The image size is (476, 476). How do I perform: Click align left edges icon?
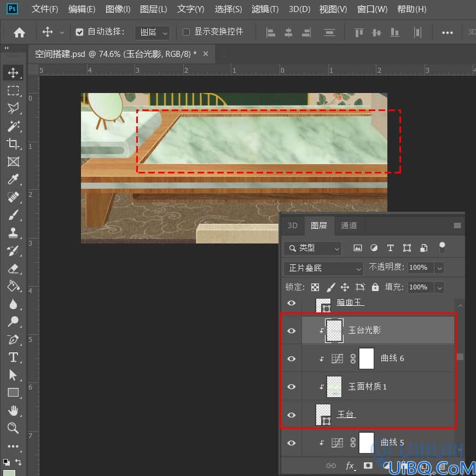[x=270, y=32]
